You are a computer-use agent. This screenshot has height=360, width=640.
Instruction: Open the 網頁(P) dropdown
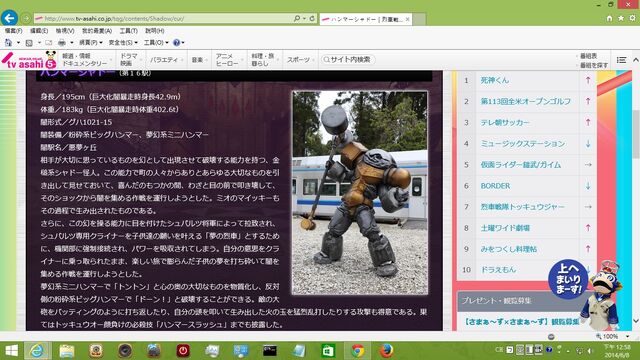point(91,42)
